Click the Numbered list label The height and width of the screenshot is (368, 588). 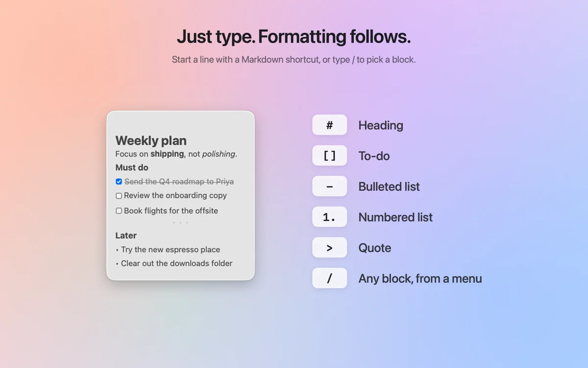pyautogui.click(x=395, y=217)
